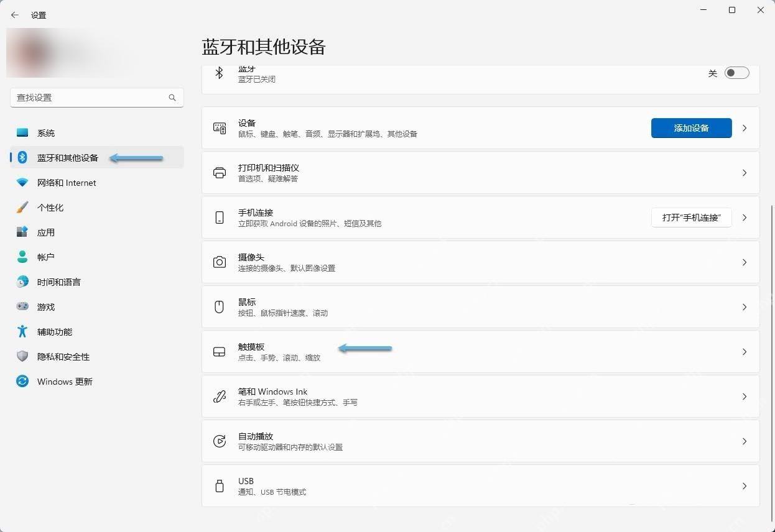
Task: Click the 帐户 person icon
Action: (22, 257)
